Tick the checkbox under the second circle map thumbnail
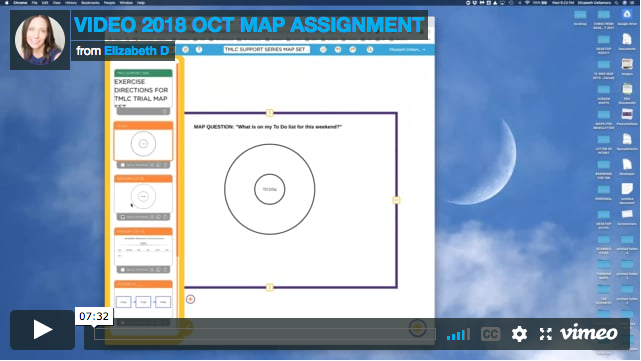 click(x=123, y=217)
